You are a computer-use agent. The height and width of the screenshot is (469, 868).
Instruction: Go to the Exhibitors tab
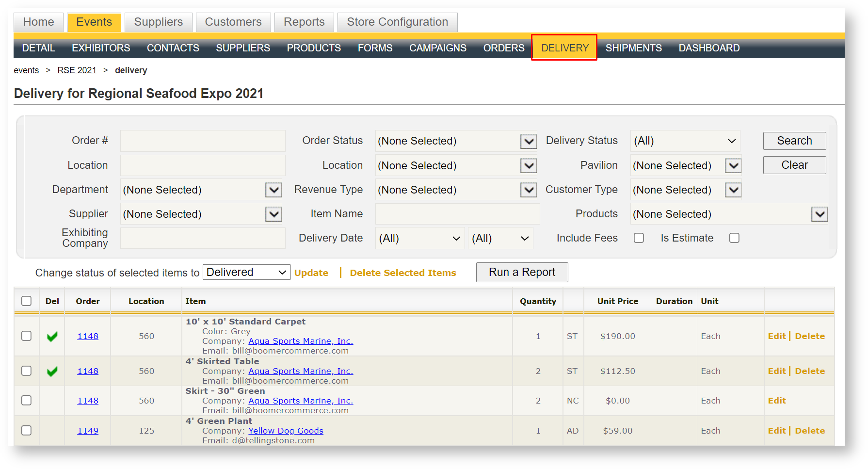pos(101,48)
